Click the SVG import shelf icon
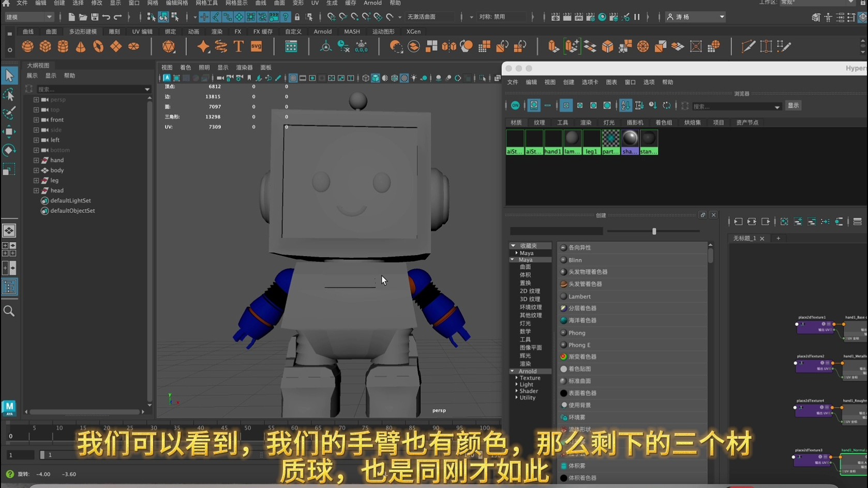Screen dimensions: 868x488 click(x=257, y=47)
